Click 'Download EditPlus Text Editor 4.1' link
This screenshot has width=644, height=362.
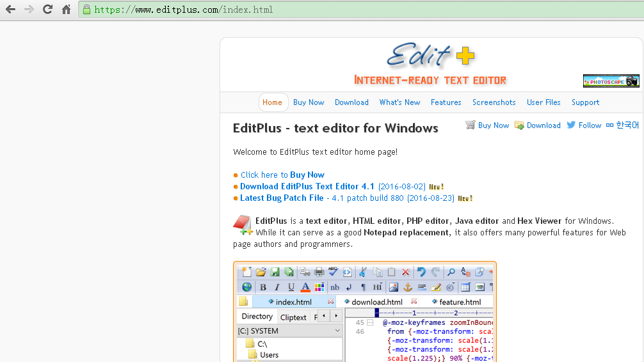[307, 186]
